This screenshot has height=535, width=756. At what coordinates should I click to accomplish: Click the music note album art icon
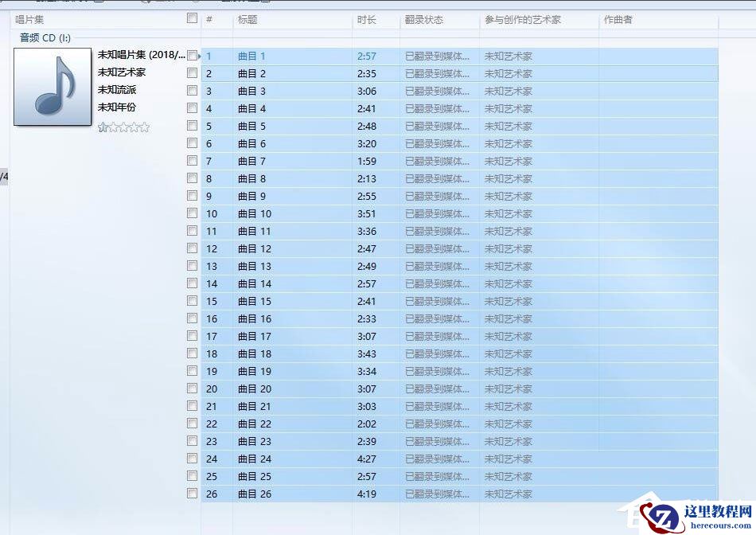pyautogui.click(x=52, y=88)
